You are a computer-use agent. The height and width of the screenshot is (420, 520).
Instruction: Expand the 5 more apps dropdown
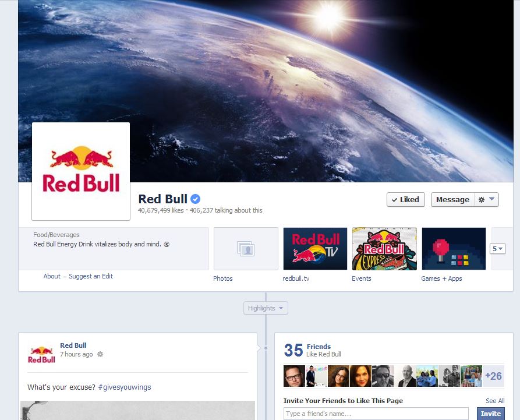click(497, 249)
